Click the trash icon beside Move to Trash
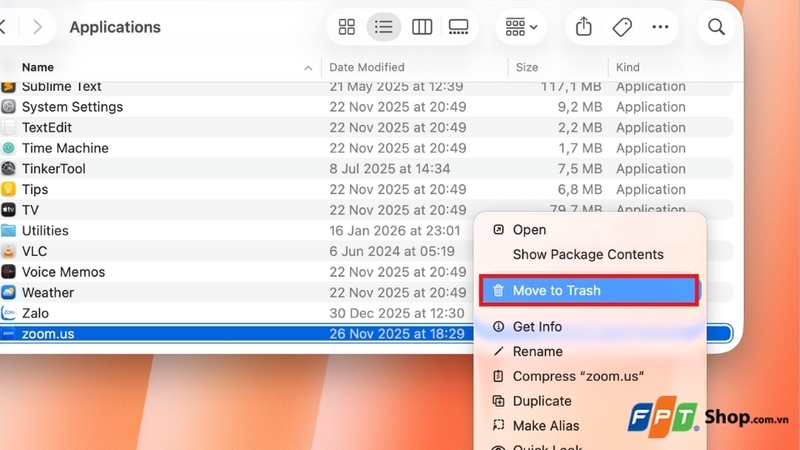The image size is (800, 450). (x=498, y=291)
